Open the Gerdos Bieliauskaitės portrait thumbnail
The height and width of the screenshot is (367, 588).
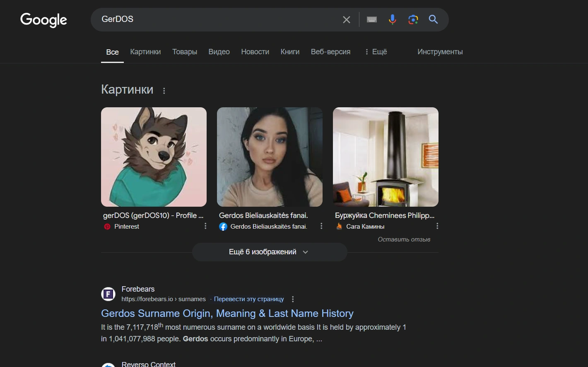tap(270, 157)
